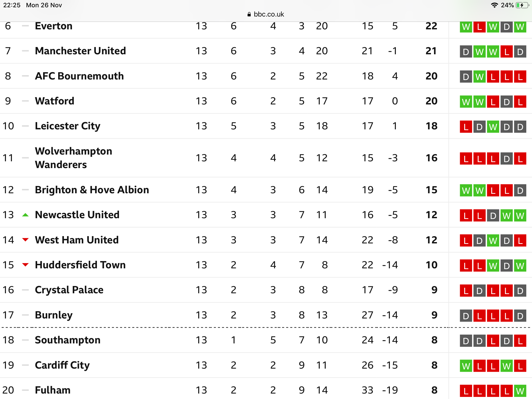Open the AFC Bournemouth team link
This screenshot has height=399, width=532.
(79, 76)
